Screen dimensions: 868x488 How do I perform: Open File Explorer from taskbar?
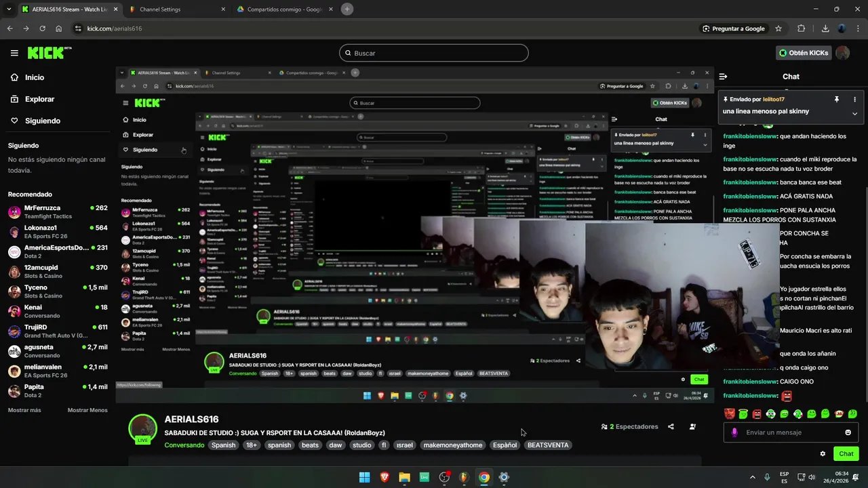405,477
